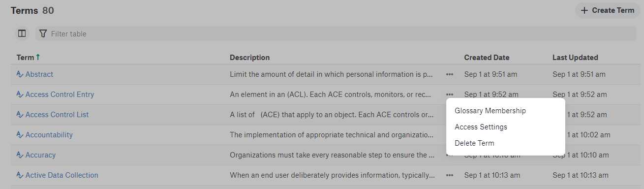This screenshot has width=644, height=189.
Task: Open the Access Control Entry term link
Action: (x=60, y=94)
